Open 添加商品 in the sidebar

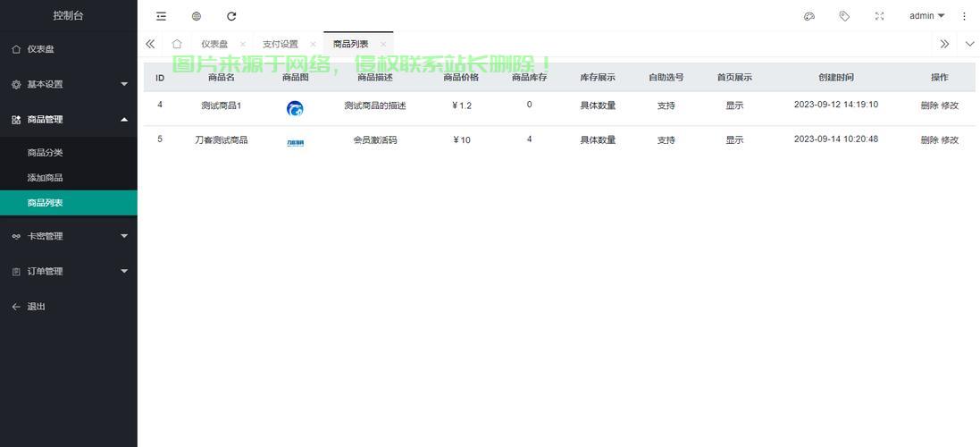click(x=45, y=178)
